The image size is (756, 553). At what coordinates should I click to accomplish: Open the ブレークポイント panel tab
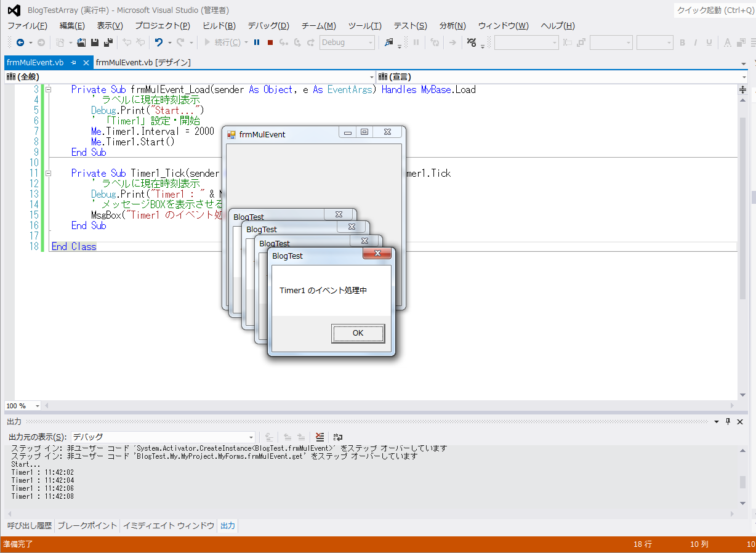[87, 526]
